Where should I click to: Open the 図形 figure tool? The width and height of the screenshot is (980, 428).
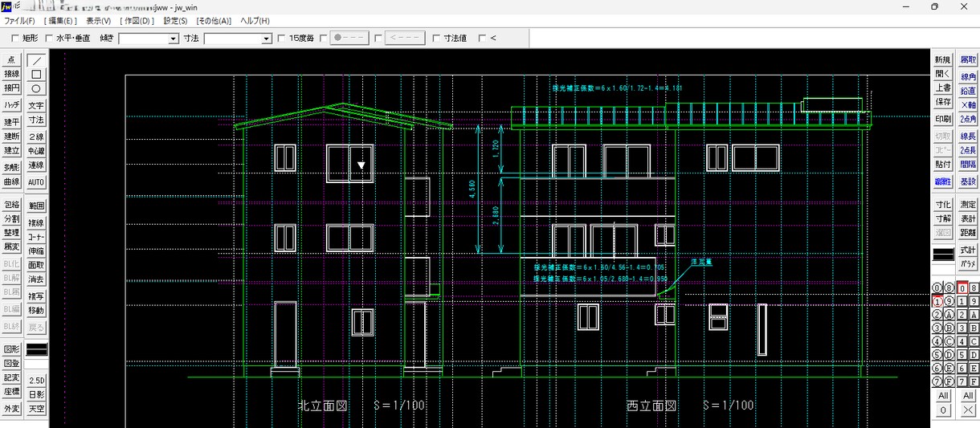pos(11,349)
